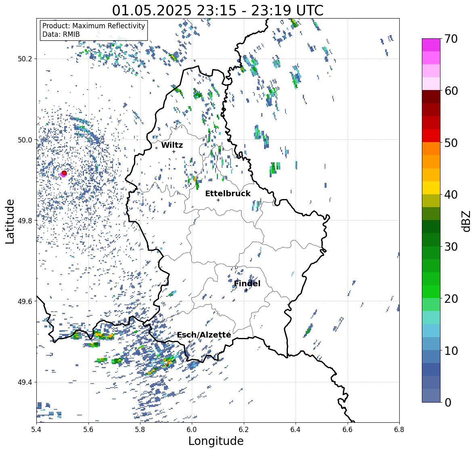This screenshot has height=451, width=476.
Task: Click the Findel city label
Action: click(x=247, y=283)
